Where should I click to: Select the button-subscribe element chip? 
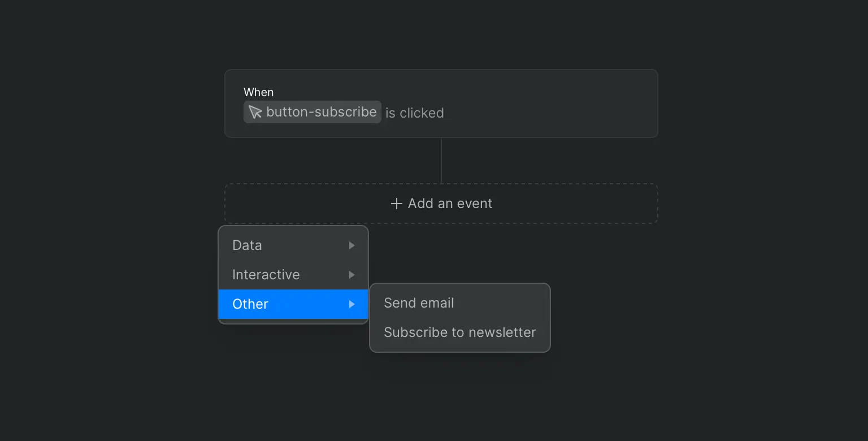[x=313, y=112]
